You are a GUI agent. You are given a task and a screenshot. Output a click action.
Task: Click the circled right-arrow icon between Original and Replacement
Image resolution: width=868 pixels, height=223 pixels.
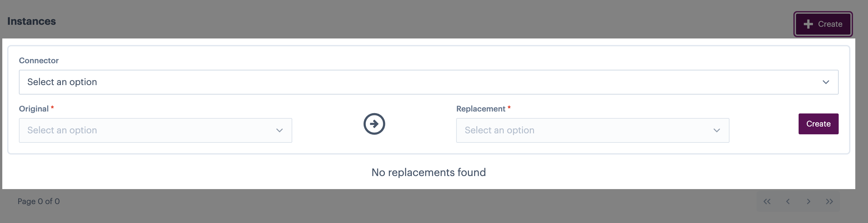coord(374,124)
